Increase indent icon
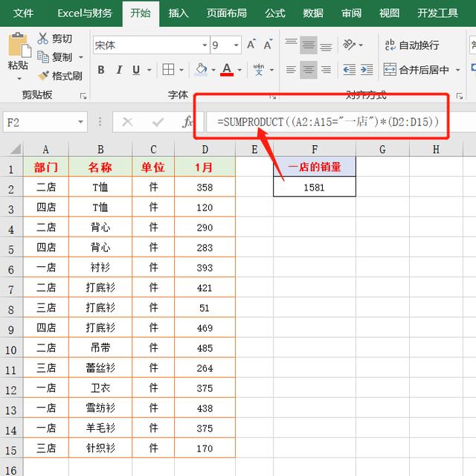476x476 pixels. [x=367, y=69]
